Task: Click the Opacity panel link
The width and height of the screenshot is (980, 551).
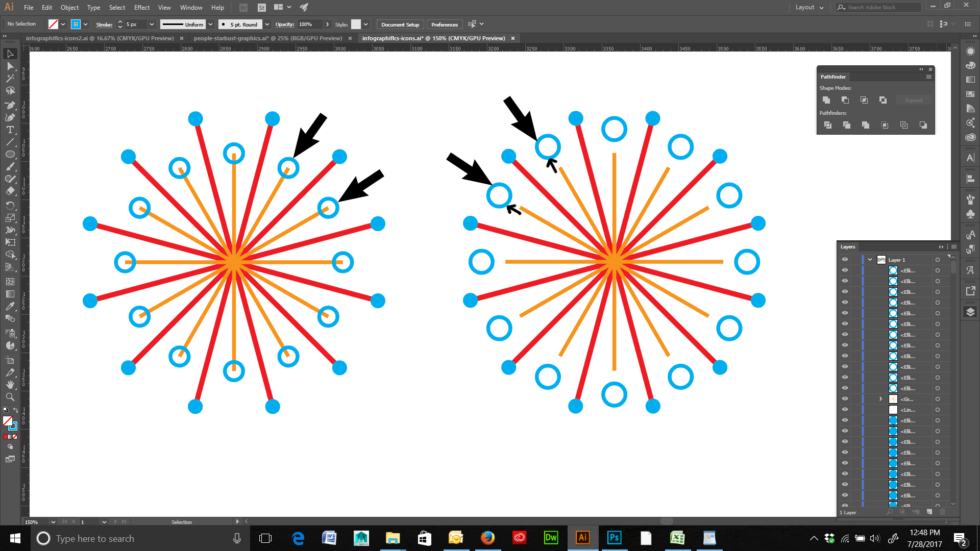Action: pyautogui.click(x=284, y=24)
